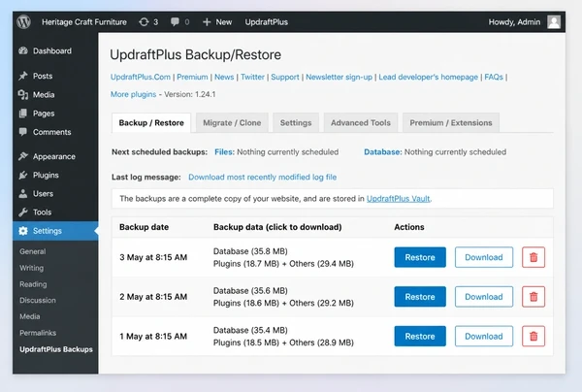Open General settings submenu item
The height and width of the screenshot is (392, 582).
[33, 251]
